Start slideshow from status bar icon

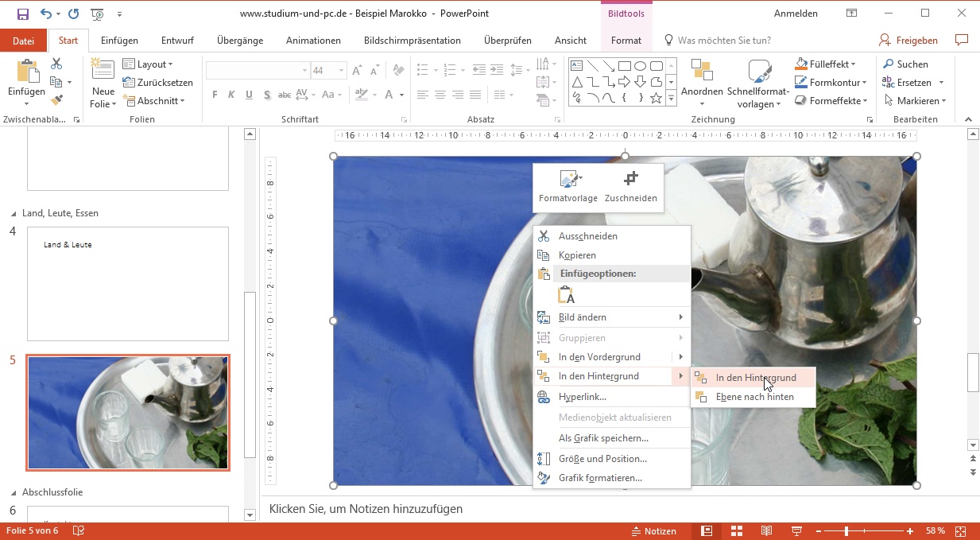796,530
